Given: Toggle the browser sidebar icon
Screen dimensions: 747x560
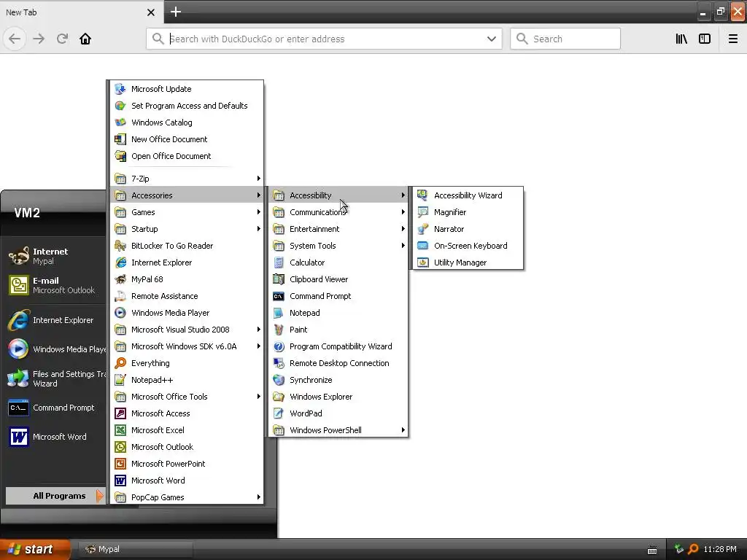Looking at the screenshot, I should pyautogui.click(x=705, y=39).
